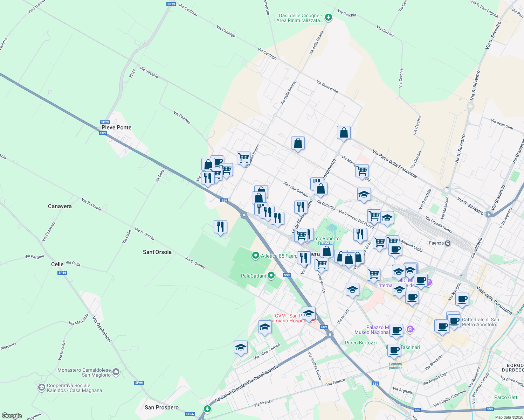This screenshot has height=420, width=524.
Task: Select the purple museum icon near Palazzo Milzetti
Action: coord(411,329)
